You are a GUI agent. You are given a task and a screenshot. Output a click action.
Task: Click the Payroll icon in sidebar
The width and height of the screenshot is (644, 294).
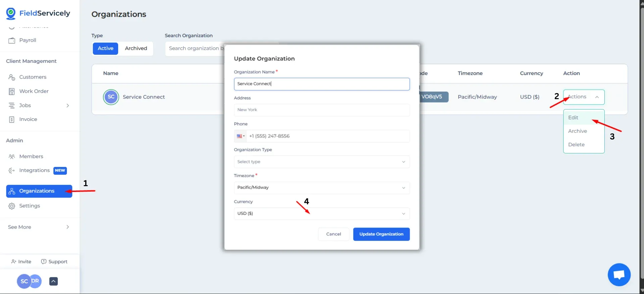(12, 40)
